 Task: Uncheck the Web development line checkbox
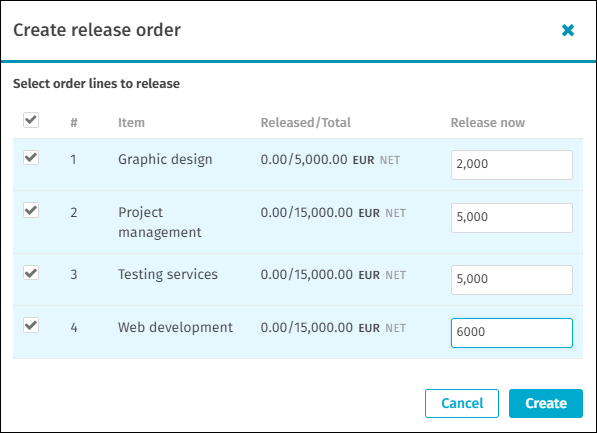point(31,325)
